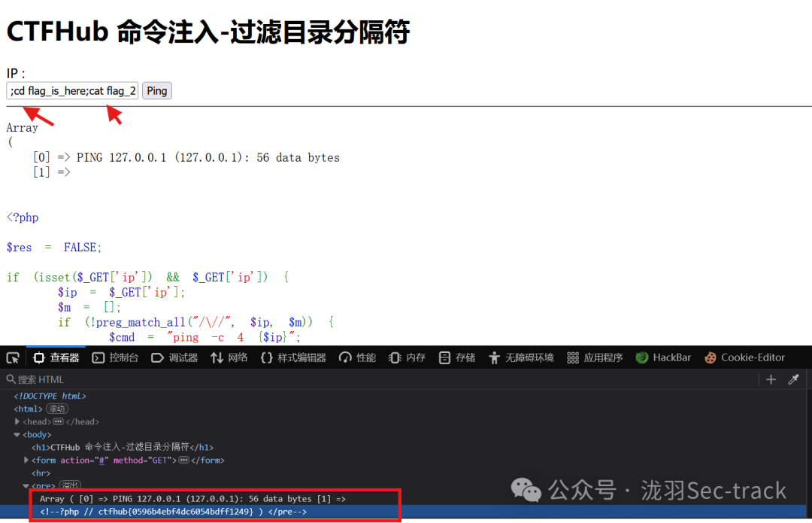Open the 无障碍环境 accessibility tab

[x=521, y=357]
